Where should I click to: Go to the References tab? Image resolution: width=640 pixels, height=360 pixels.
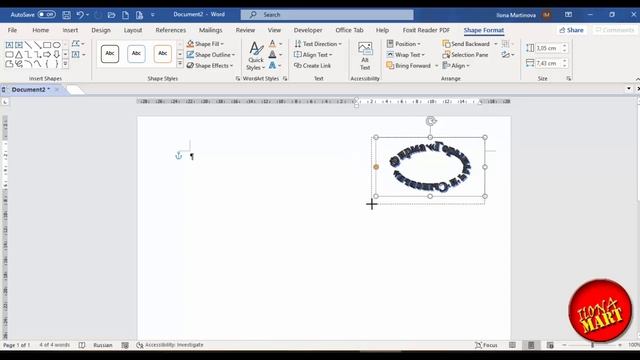point(171,30)
